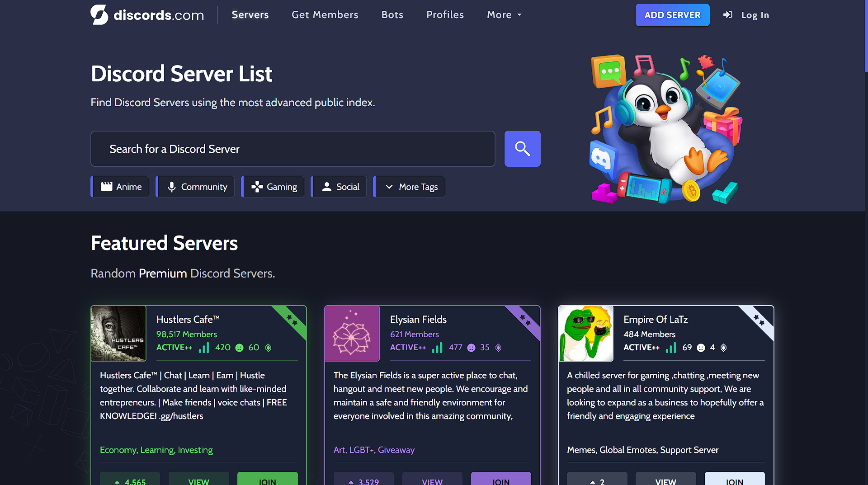This screenshot has height=485, width=868.
Task: Click the Social person icon
Action: (326, 187)
